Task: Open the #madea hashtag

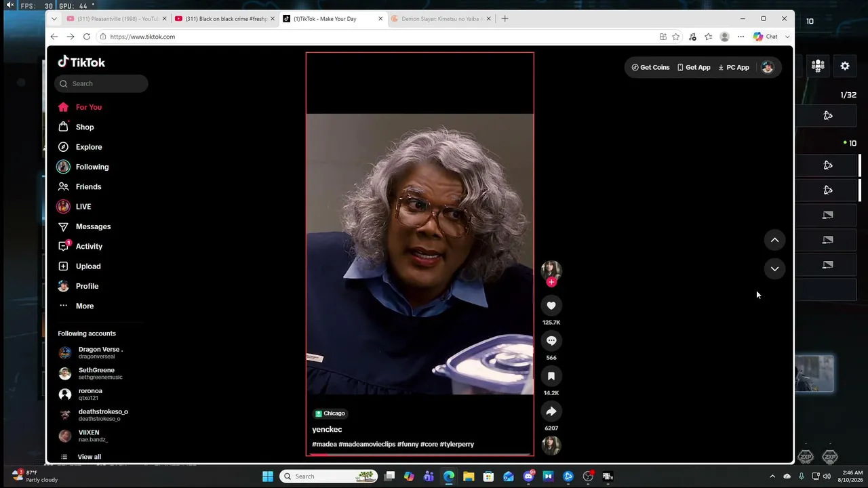Action: pyautogui.click(x=324, y=445)
